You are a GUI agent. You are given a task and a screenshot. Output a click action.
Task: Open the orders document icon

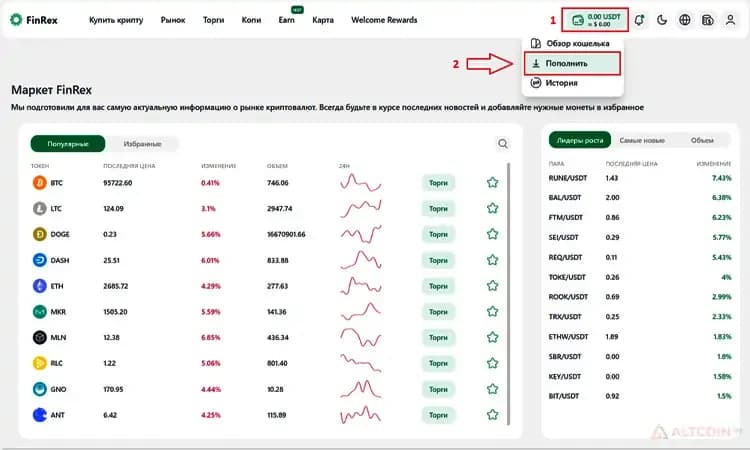[x=707, y=20]
